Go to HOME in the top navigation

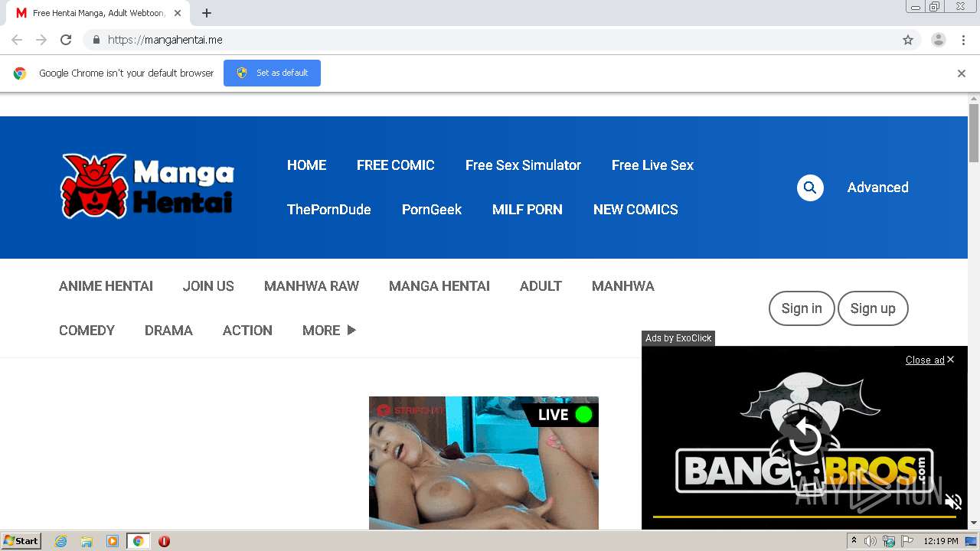[x=306, y=165]
